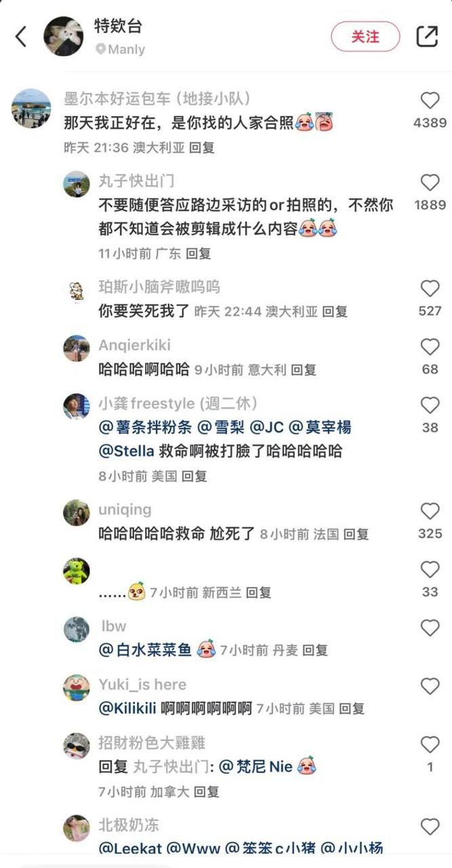Follow 特欸台 with the 关注 button
The image size is (452, 868).
(365, 37)
